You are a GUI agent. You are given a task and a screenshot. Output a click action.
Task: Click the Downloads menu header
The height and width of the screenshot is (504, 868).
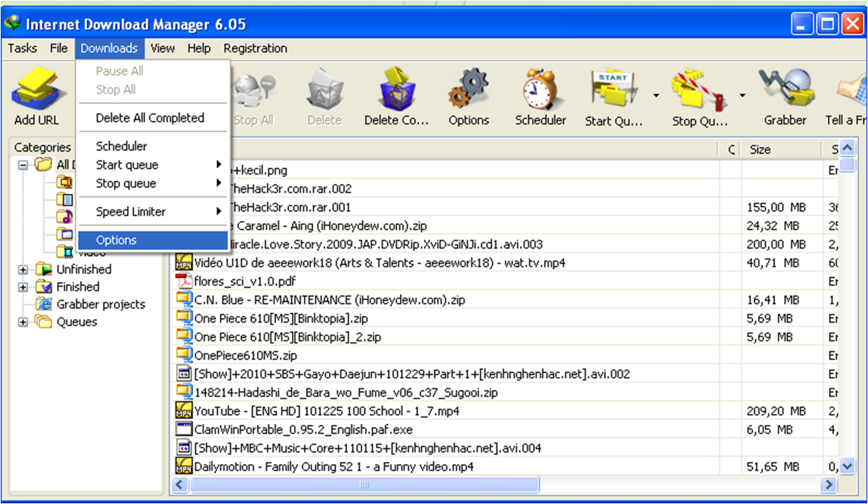[109, 48]
